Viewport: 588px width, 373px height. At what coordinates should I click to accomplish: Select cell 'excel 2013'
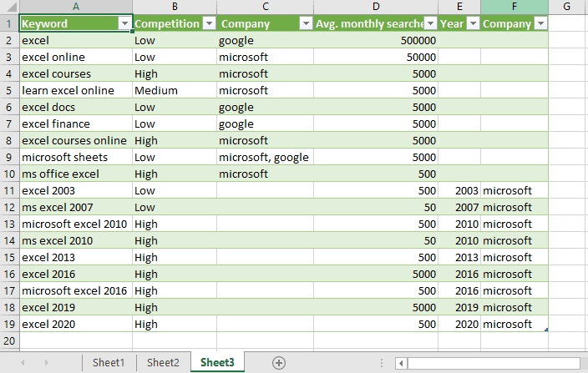[x=76, y=257]
